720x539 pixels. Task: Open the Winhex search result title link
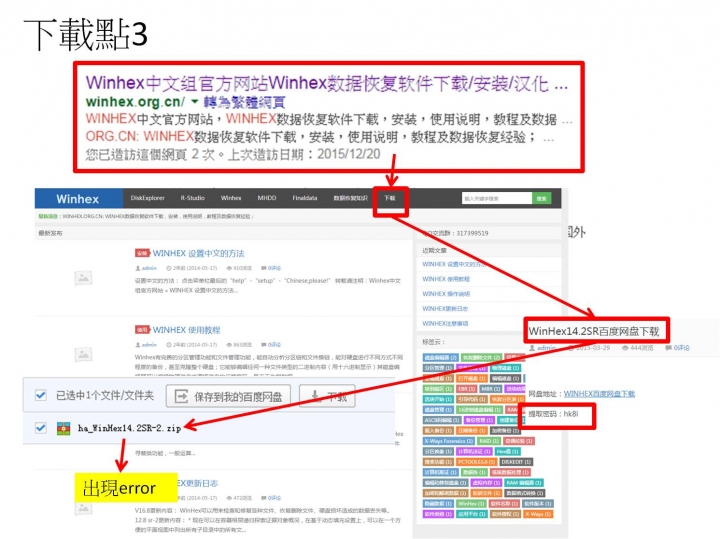[x=326, y=83]
